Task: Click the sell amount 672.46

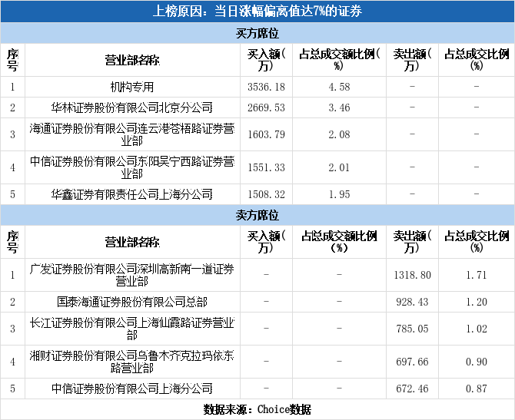Action: 412,389
